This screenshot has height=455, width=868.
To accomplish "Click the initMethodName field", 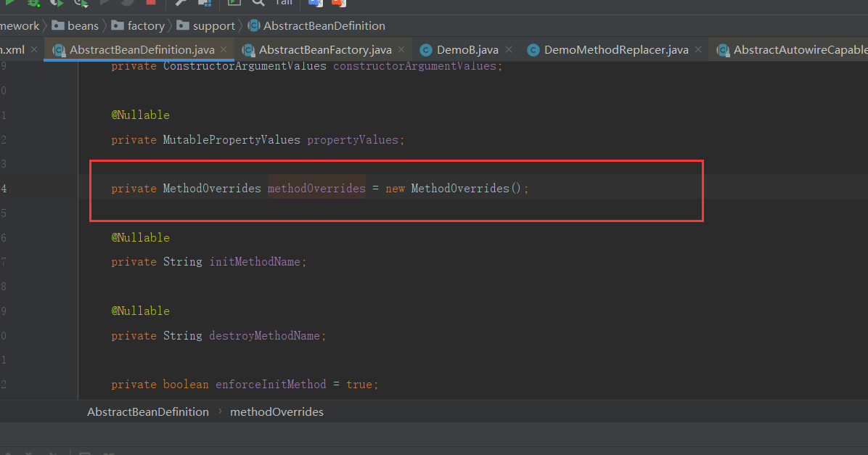I will click(255, 262).
